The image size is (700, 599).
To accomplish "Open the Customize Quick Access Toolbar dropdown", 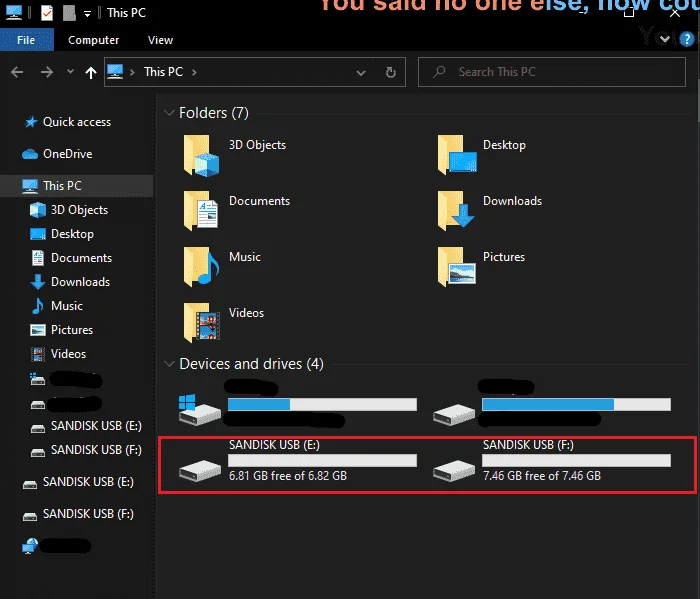I will 88,14.
